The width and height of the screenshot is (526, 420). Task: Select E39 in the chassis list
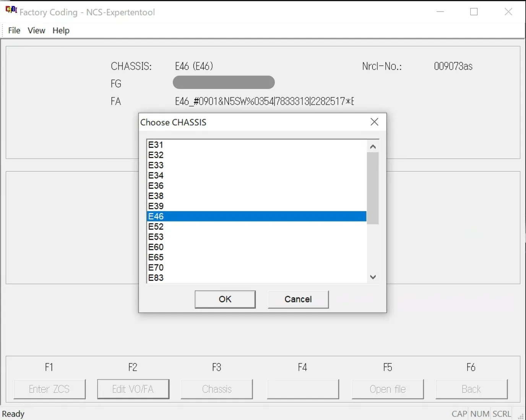[x=257, y=206]
